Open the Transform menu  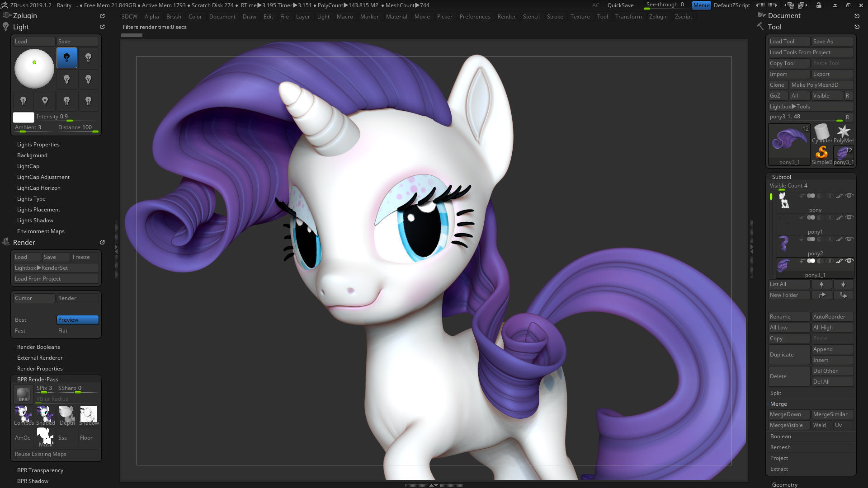point(628,16)
